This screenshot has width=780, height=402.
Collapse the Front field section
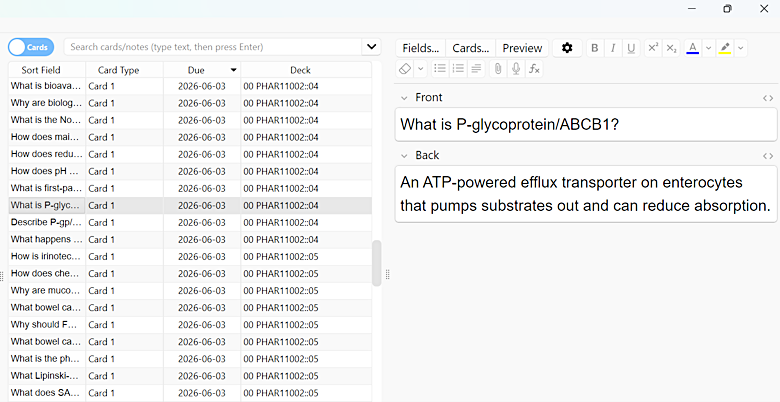pos(404,98)
